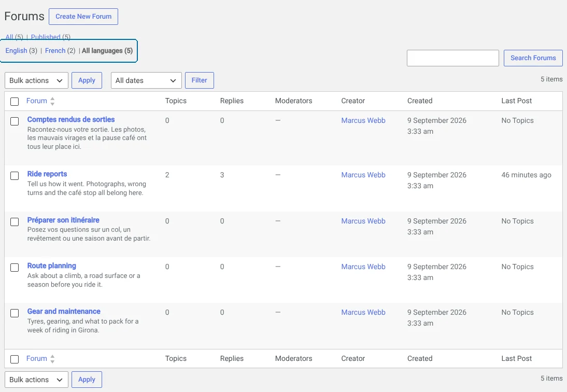Expand the All dates dropdown
This screenshot has height=392, width=567.
[146, 80]
